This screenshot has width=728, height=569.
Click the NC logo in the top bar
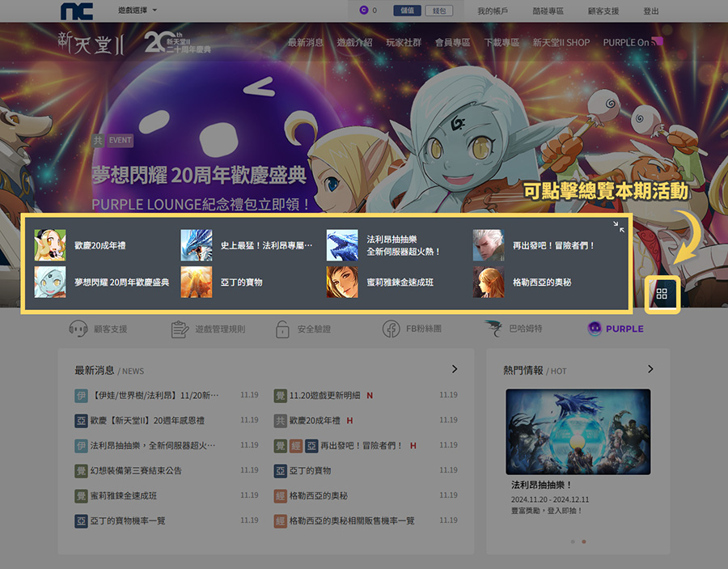click(x=77, y=11)
